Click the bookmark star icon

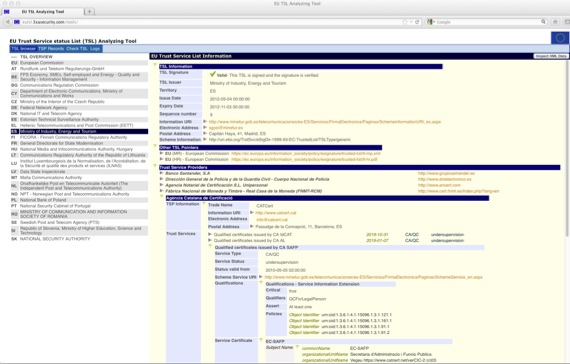tap(404, 22)
